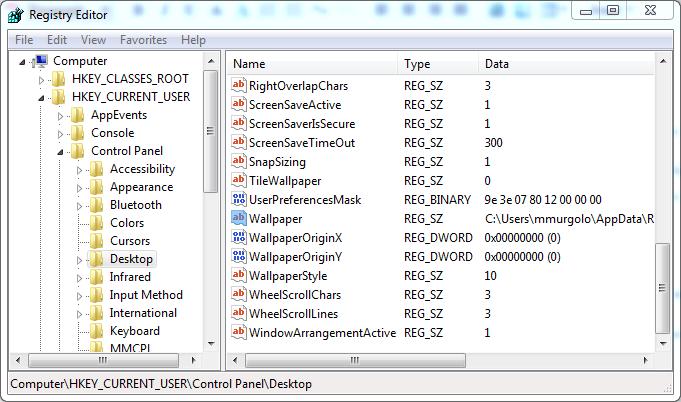
Task: Click the ScreenSaveActive string value icon
Action: pos(238,105)
